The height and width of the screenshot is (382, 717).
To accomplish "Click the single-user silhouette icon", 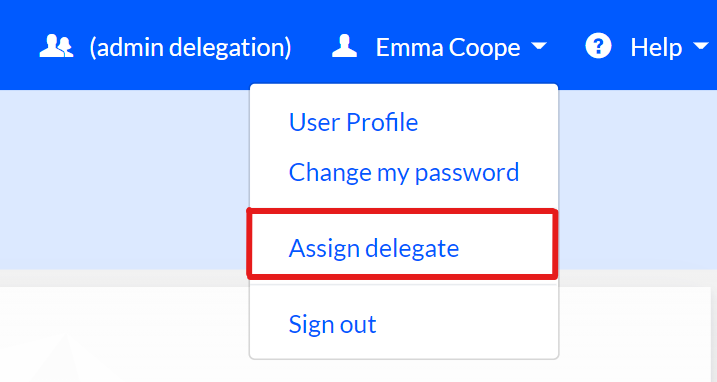I will [344, 46].
